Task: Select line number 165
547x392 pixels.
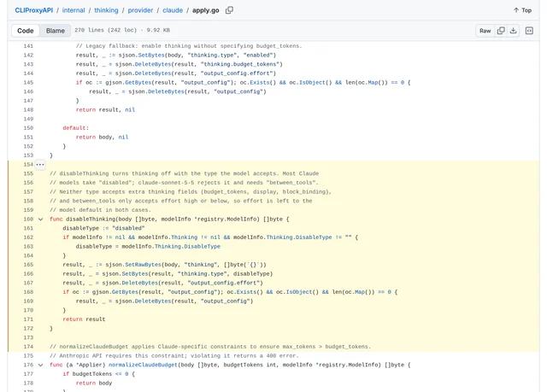Action: click(x=28, y=265)
